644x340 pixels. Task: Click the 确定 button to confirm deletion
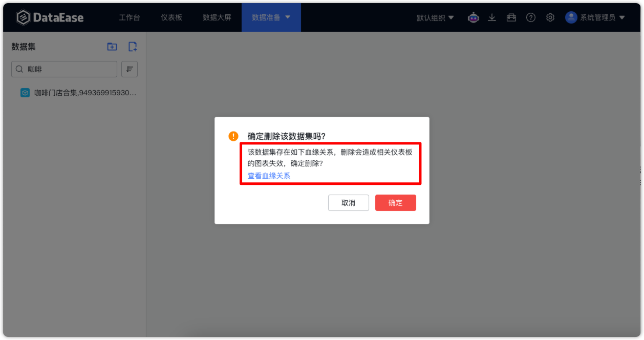coord(395,203)
